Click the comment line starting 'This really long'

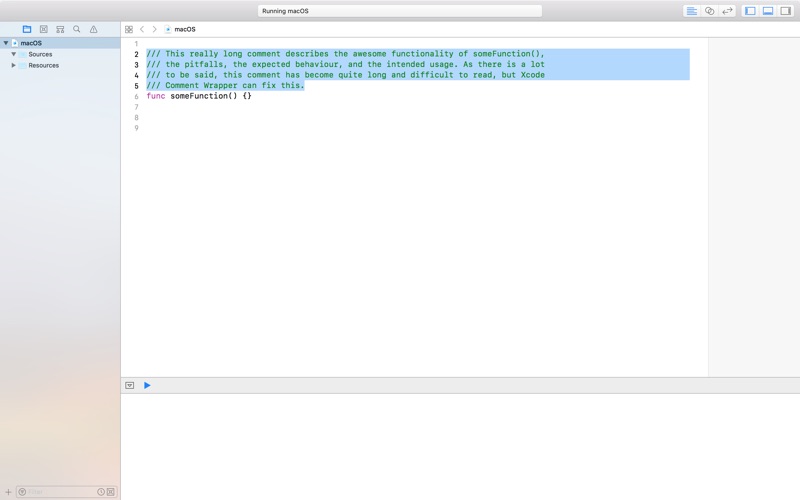[345, 54]
